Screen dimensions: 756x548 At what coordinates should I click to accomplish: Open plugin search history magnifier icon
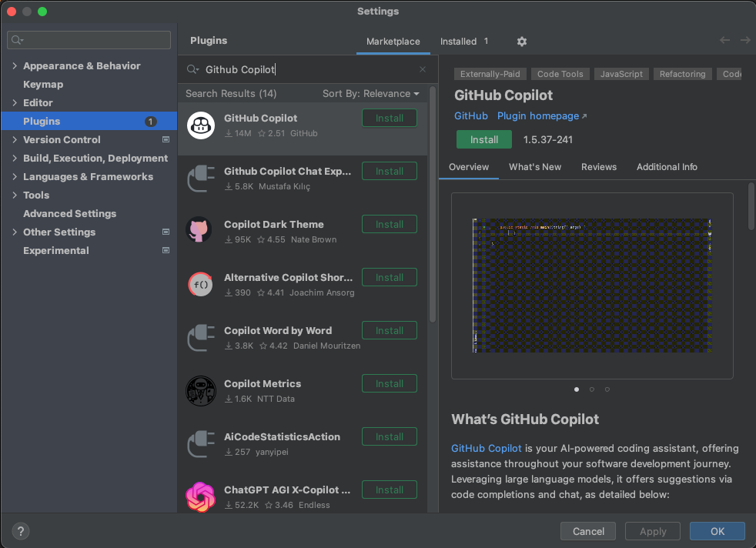tap(192, 69)
